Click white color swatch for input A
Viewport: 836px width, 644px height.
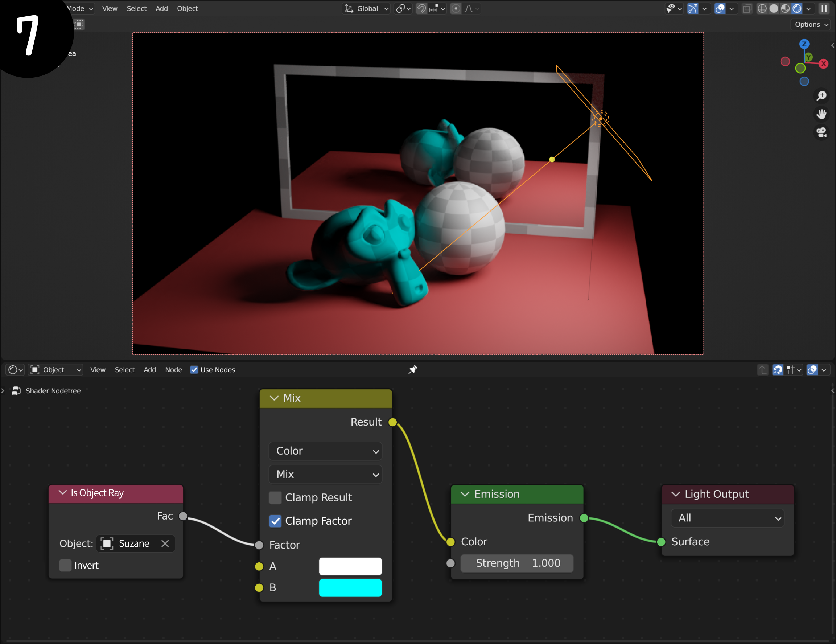(350, 566)
